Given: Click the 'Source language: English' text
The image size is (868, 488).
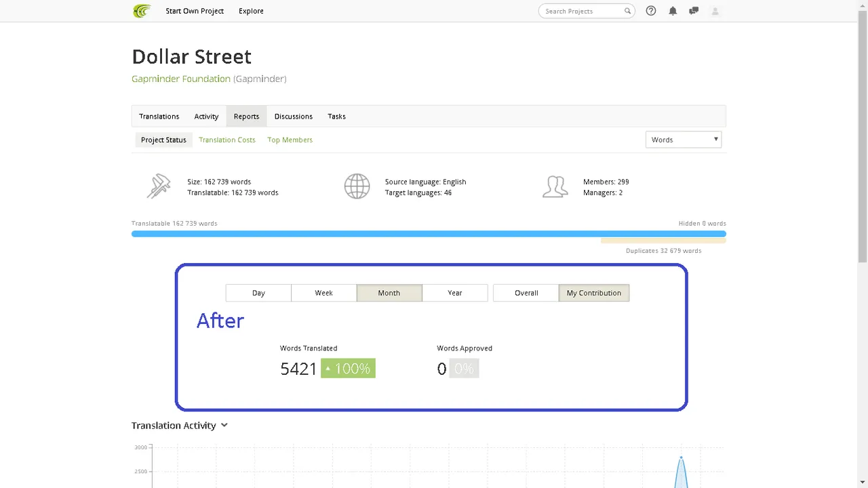Looking at the screenshot, I should pos(426,182).
